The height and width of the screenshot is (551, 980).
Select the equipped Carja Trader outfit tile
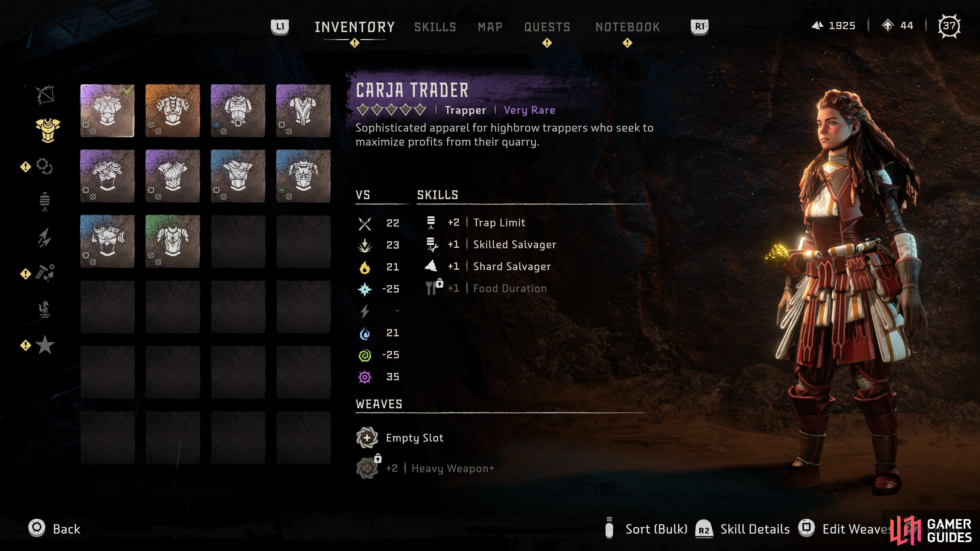[107, 111]
